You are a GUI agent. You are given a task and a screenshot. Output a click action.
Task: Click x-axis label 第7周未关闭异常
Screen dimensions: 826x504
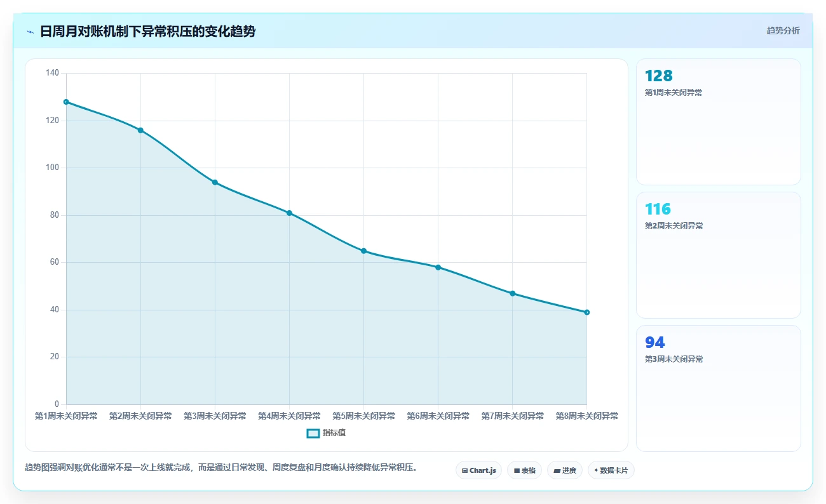click(x=512, y=416)
